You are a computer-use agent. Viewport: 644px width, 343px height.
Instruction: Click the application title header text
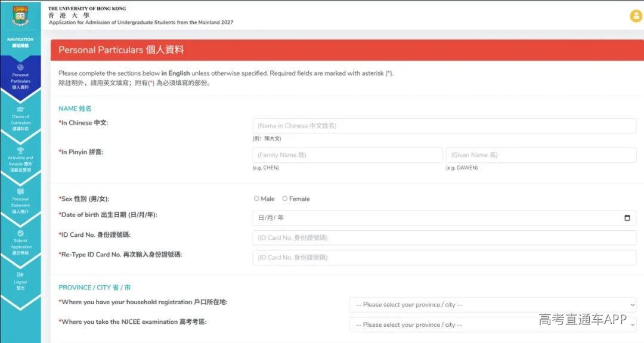point(141,22)
